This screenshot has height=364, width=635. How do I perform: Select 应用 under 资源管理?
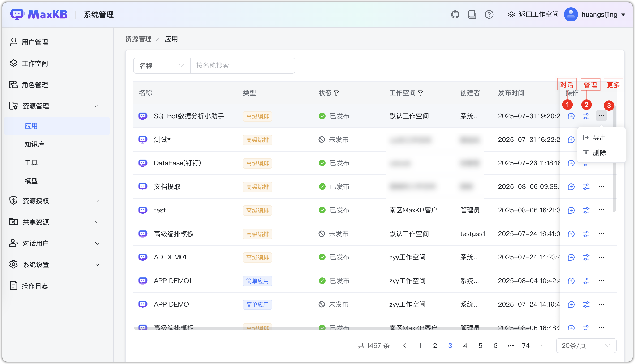coord(57,126)
